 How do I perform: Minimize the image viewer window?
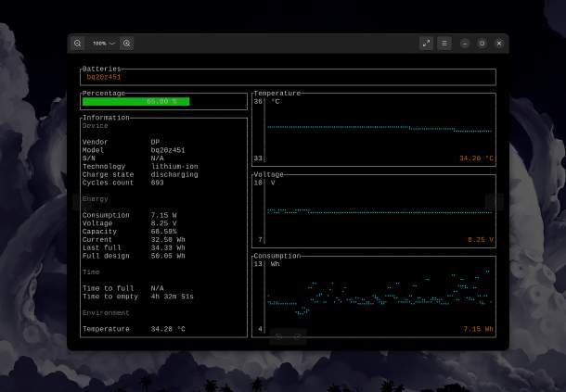click(465, 44)
